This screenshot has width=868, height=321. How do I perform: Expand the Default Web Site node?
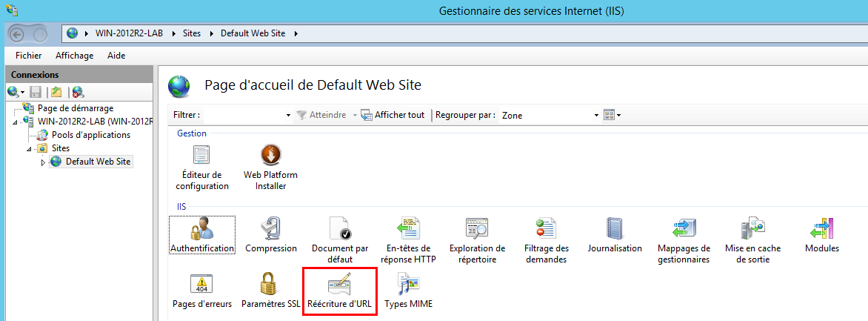point(43,162)
